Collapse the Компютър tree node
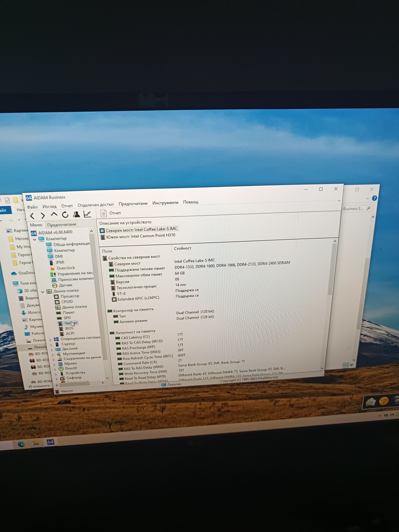 (35, 239)
